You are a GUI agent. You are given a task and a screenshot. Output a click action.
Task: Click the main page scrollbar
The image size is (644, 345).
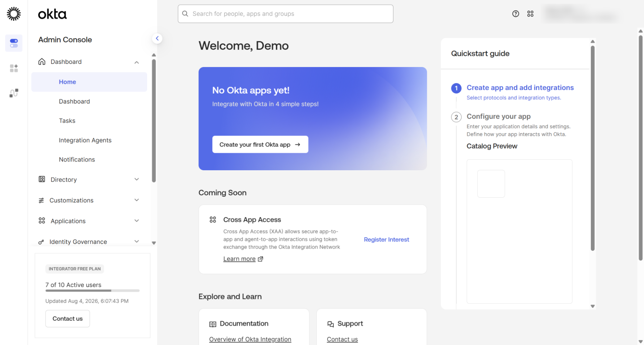(640, 147)
